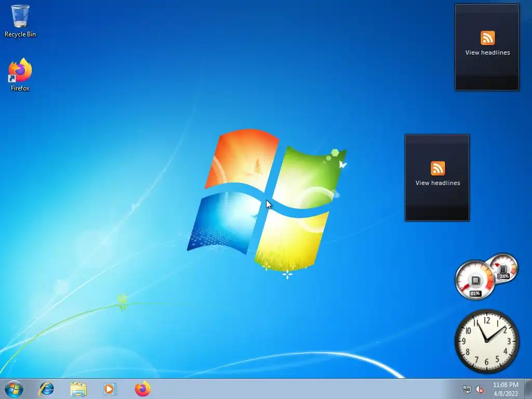Open Firefox from the taskbar
Image resolution: width=532 pixels, height=399 pixels.
(142, 389)
